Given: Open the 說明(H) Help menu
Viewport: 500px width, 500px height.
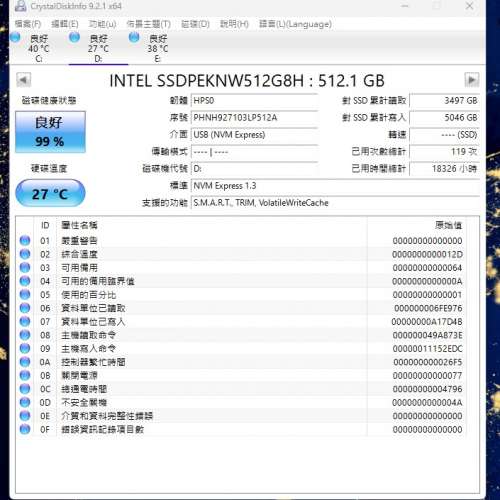Looking at the screenshot, I should [x=234, y=24].
